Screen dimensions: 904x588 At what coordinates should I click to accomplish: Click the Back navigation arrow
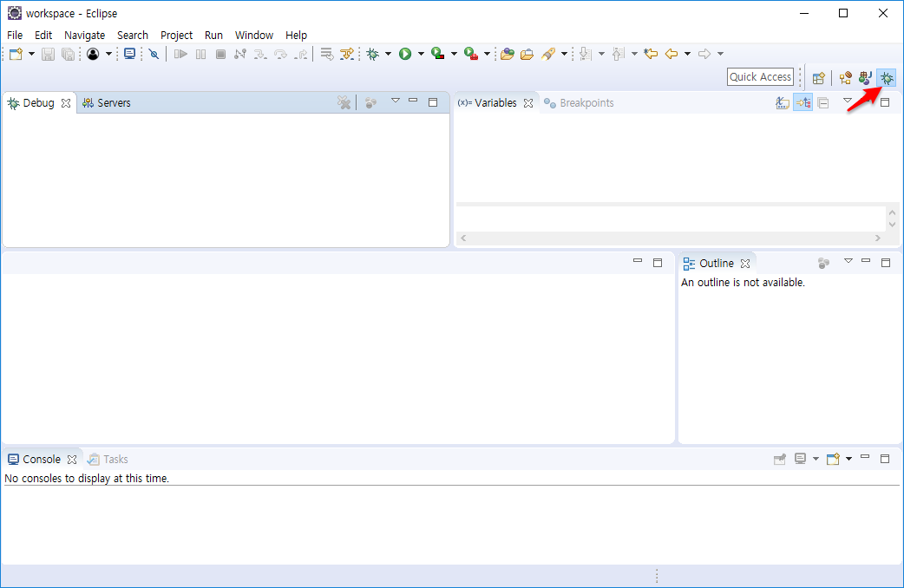(671, 54)
